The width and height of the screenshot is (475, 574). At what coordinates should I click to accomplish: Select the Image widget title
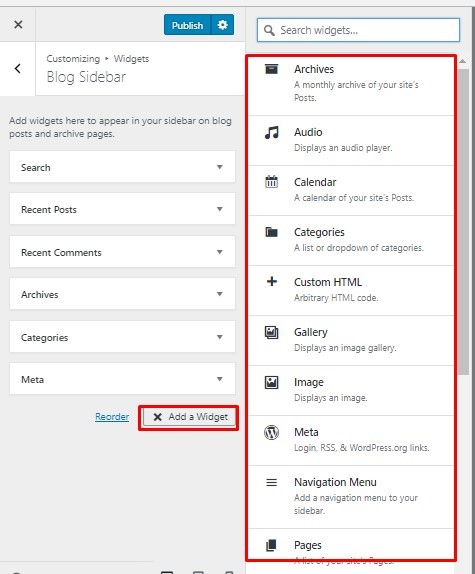click(309, 383)
